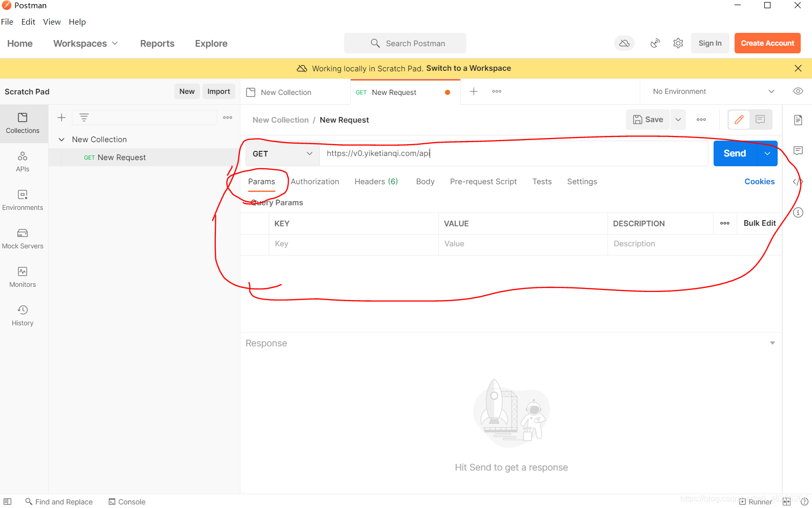Open the View menu
Viewport: 812px width, 508px height.
tap(52, 22)
